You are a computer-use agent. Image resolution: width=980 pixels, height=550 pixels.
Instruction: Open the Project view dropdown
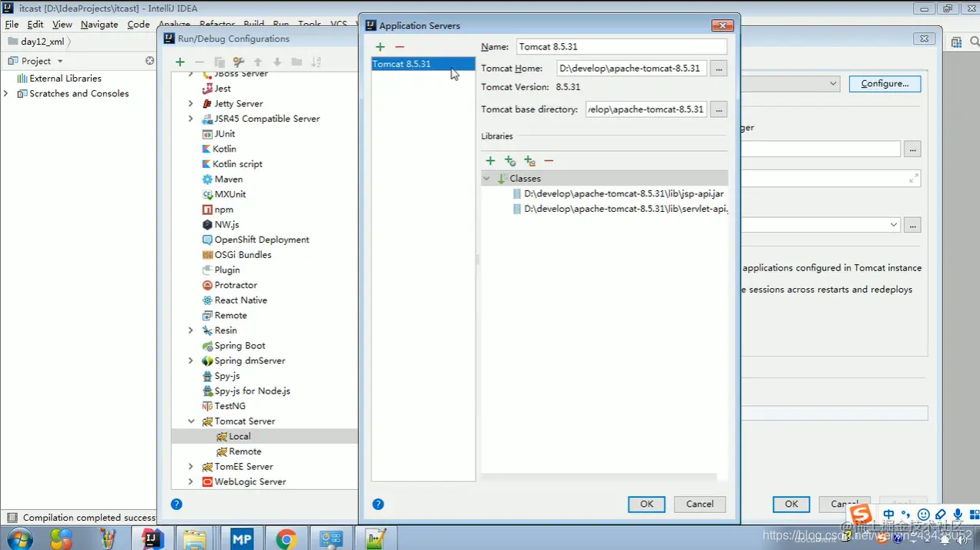(x=60, y=61)
